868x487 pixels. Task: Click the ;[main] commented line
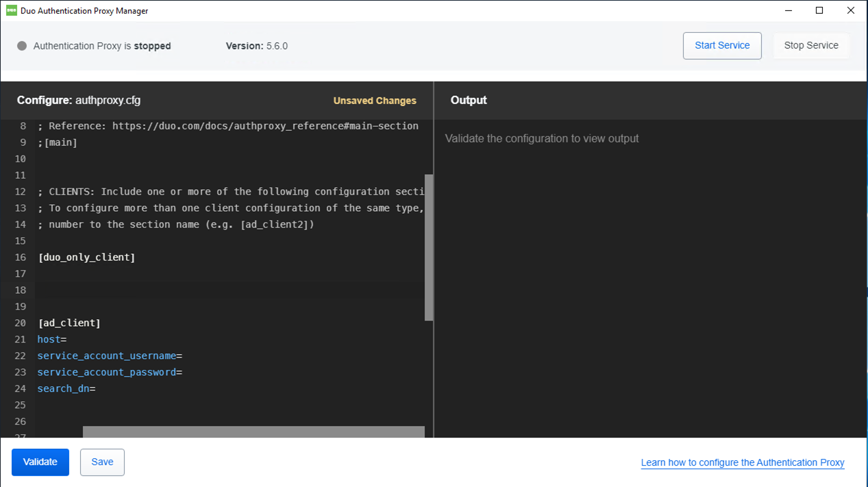coord(58,142)
